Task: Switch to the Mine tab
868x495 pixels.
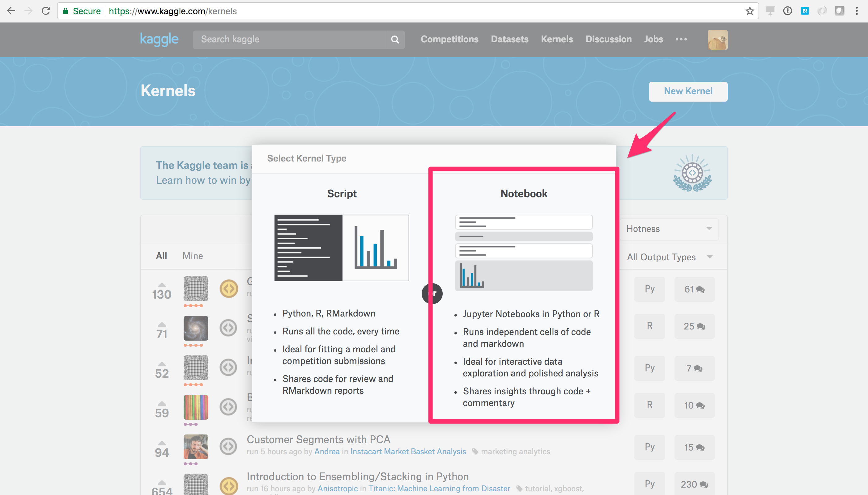Action: click(193, 256)
